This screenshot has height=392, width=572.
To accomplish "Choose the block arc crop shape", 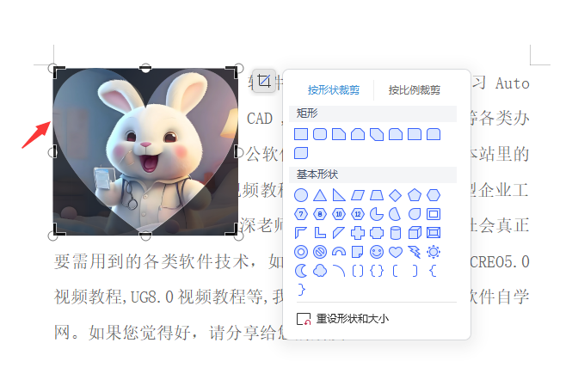I will click(339, 252).
